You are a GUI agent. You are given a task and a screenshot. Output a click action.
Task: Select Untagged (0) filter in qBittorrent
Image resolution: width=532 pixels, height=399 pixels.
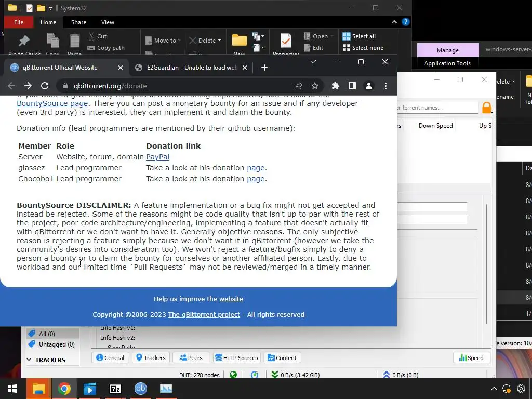(52, 344)
